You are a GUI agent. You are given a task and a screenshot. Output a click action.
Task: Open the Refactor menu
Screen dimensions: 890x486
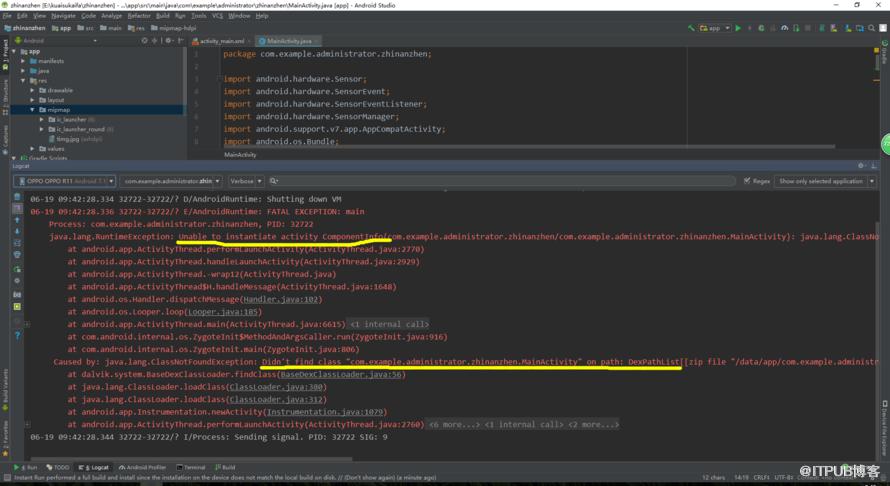[x=139, y=16]
